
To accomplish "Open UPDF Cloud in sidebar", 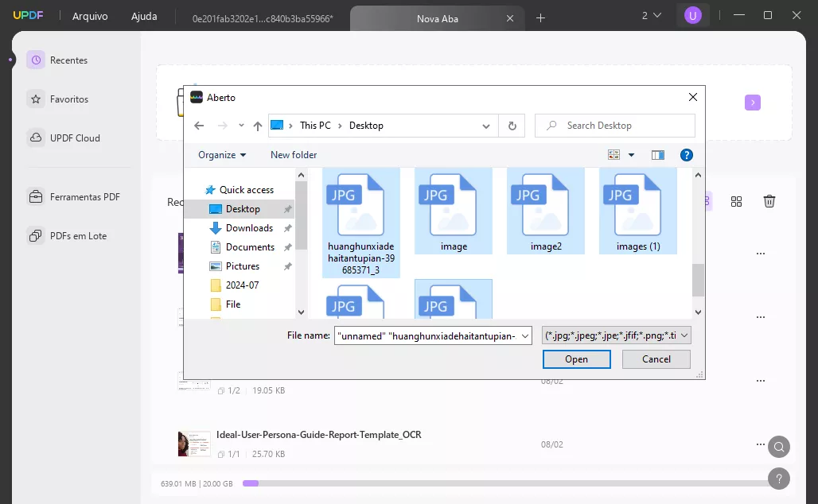I will click(63, 138).
